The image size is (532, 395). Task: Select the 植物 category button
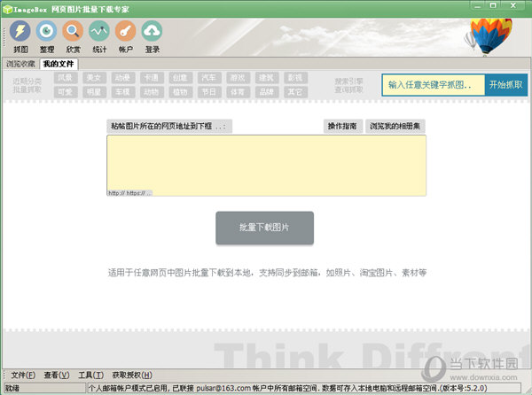181,92
